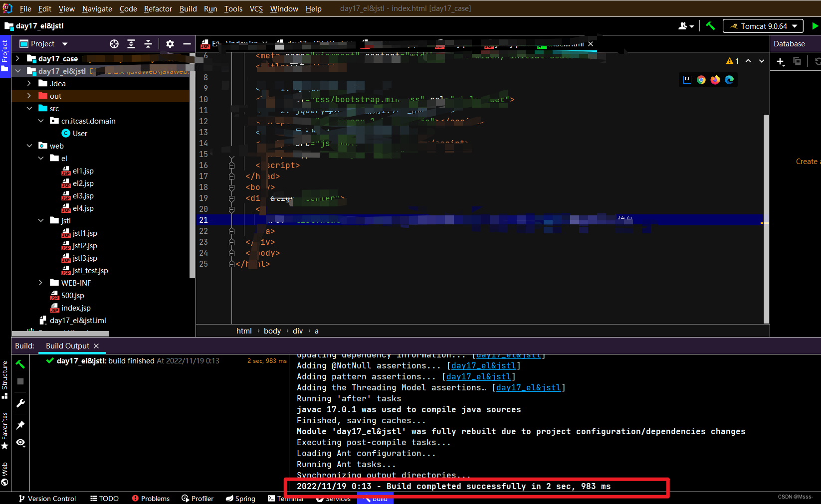The image size is (821, 504).
Task: Expand All in the Project panel
Action: pos(131,44)
